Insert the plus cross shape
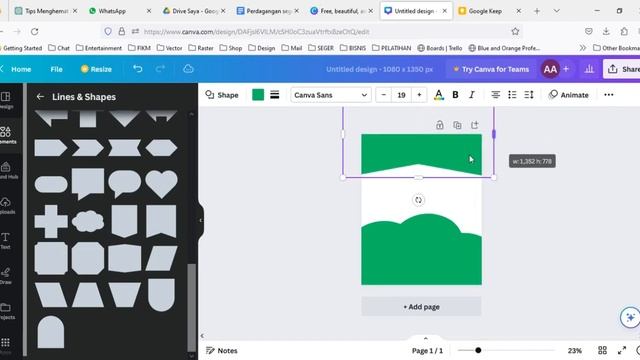Screen dimensions: 640x360 click(51, 221)
